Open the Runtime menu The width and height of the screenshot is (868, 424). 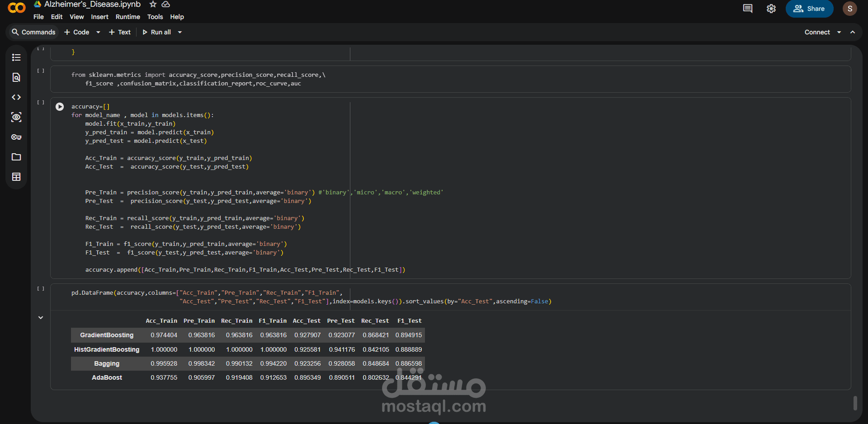click(128, 17)
